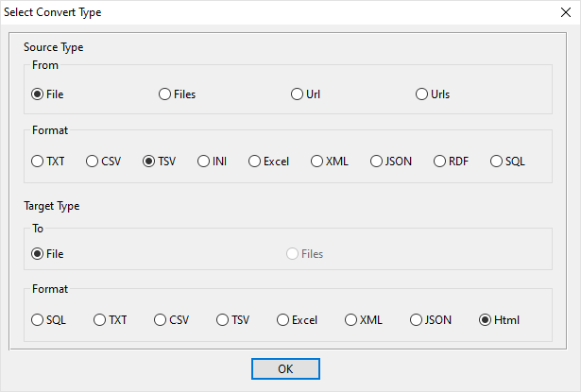Choose TXT as target format
The height and width of the screenshot is (392, 581).
pos(100,320)
